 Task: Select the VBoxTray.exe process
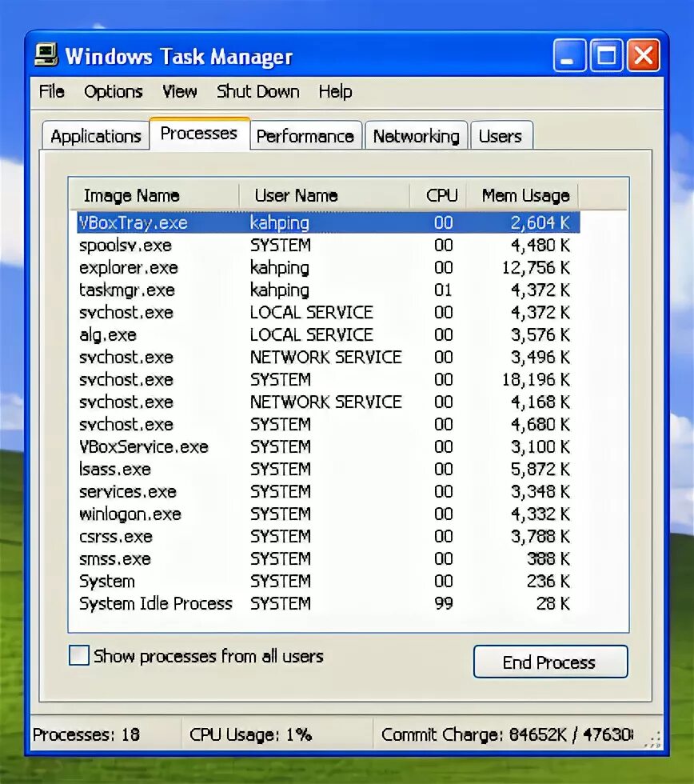coord(329,222)
